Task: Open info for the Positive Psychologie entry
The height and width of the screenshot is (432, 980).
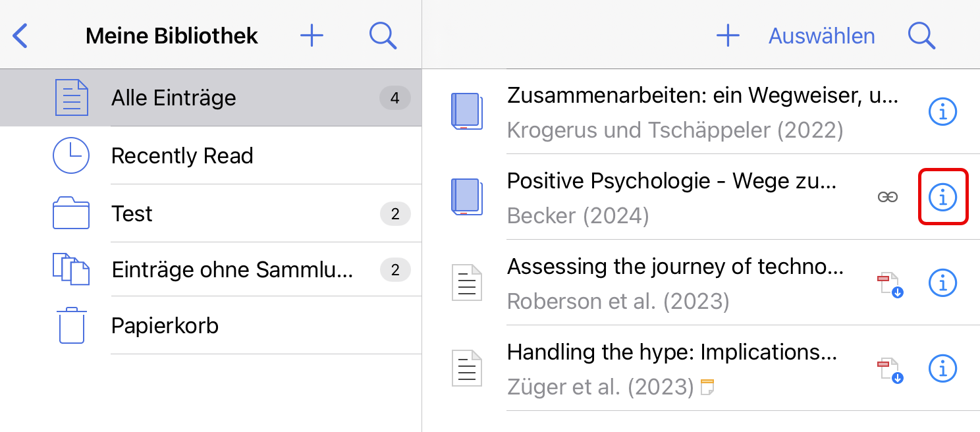Action: 942,197
